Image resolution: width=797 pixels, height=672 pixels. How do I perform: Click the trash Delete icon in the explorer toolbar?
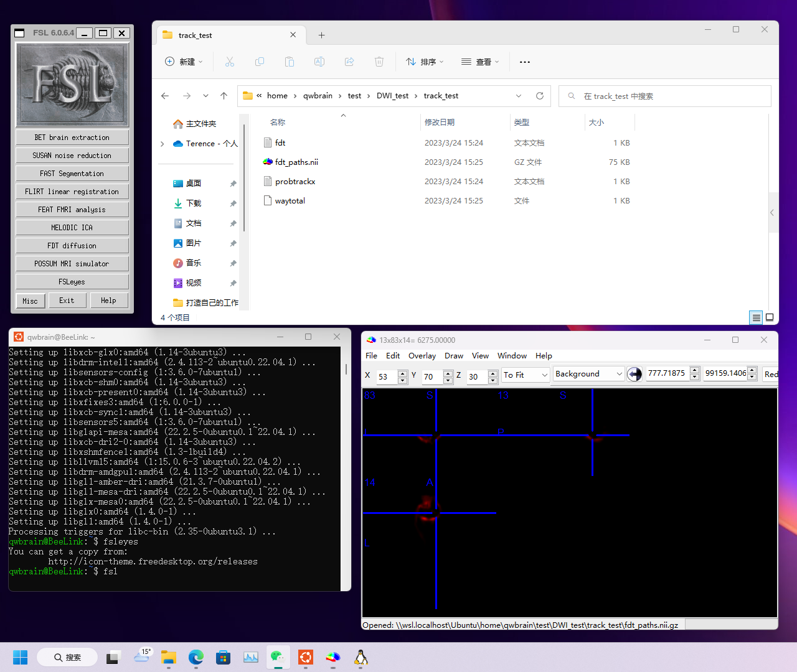click(x=379, y=62)
